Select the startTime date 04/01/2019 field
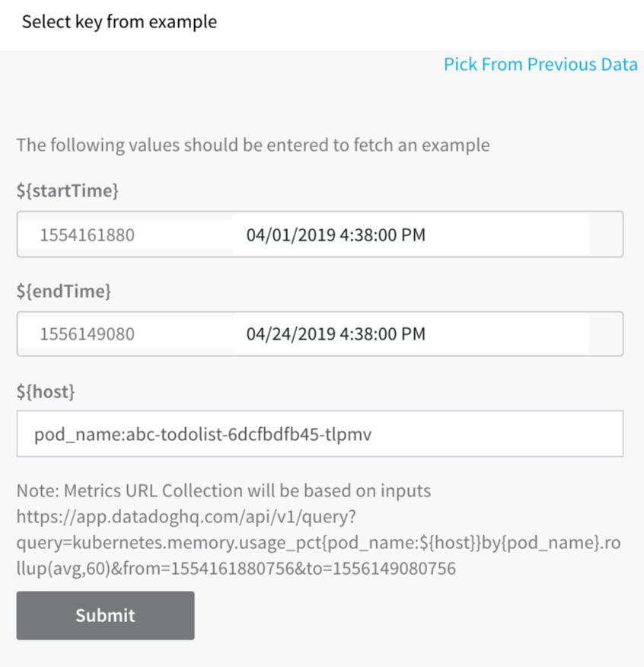 411,235
